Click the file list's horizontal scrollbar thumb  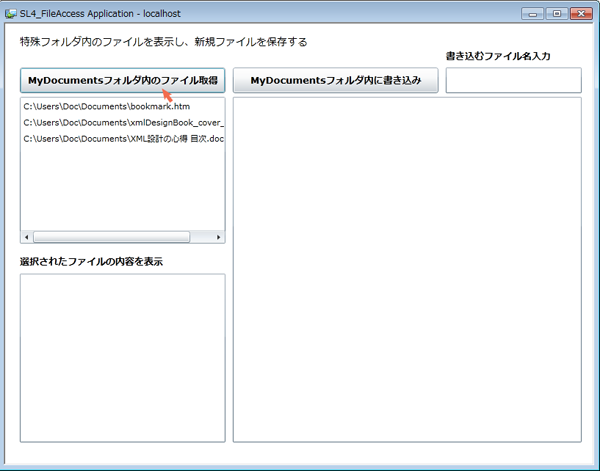[111, 237]
